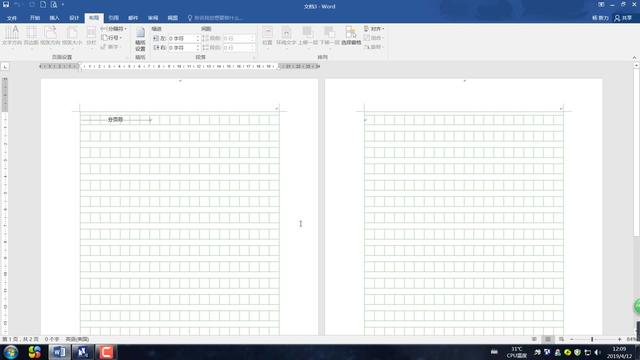Screen dimensions: 640x360
Task: Switch to the 引用 tab
Action: 113,18
